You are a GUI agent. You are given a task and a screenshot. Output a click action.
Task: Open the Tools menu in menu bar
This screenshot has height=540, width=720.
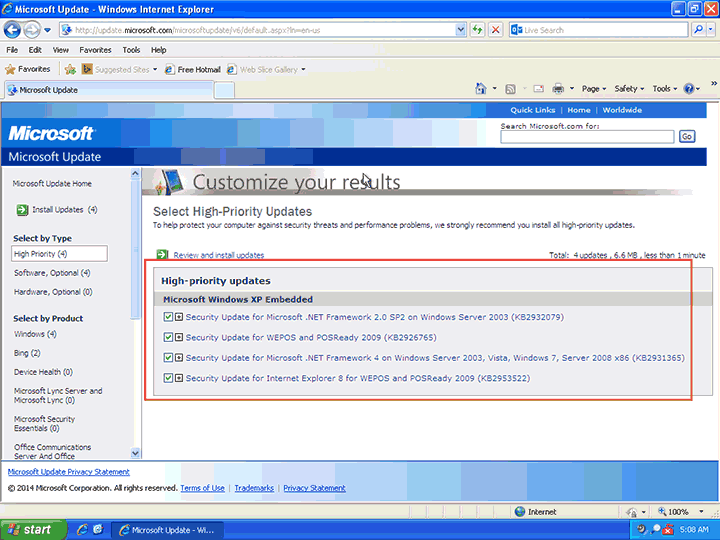pos(131,50)
